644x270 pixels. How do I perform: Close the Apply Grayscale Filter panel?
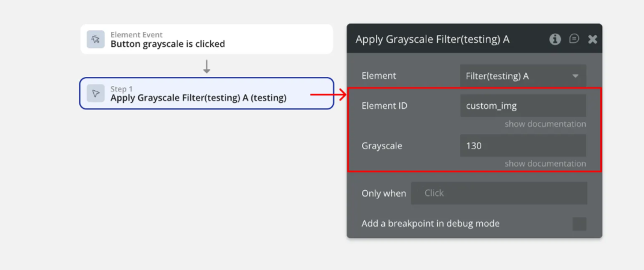click(592, 39)
